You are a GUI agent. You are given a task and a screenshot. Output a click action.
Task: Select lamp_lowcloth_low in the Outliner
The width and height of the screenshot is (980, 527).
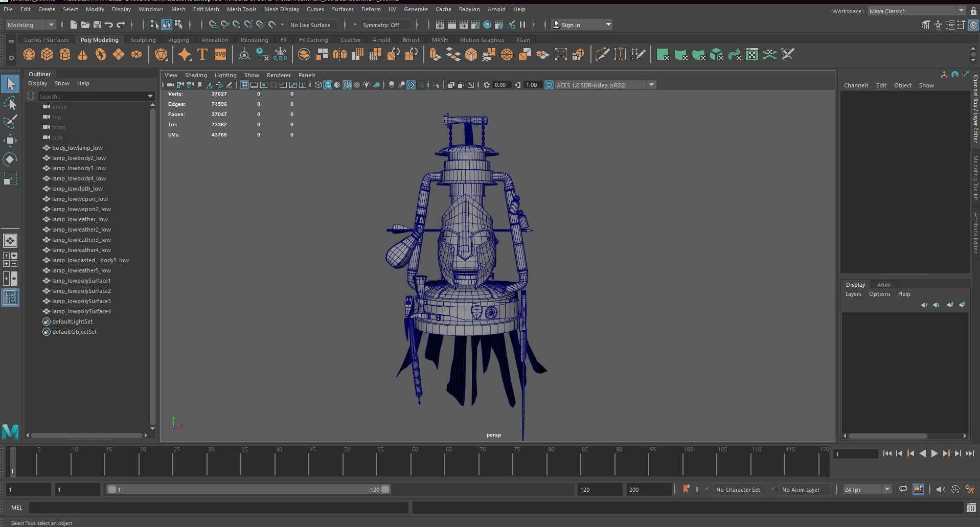(77, 189)
